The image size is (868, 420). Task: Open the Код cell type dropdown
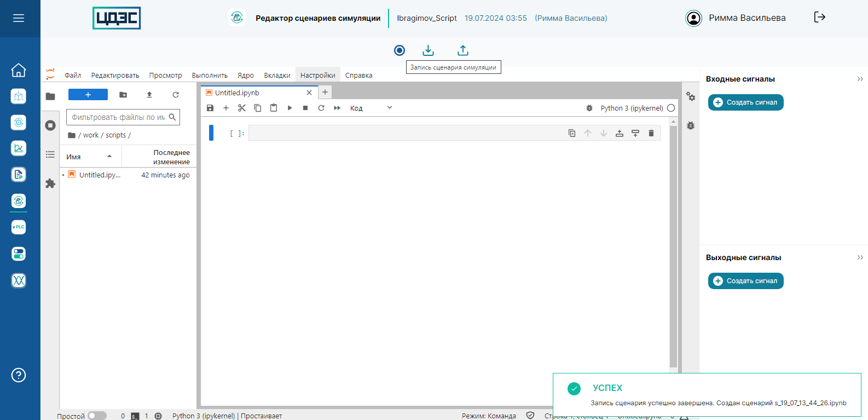371,108
